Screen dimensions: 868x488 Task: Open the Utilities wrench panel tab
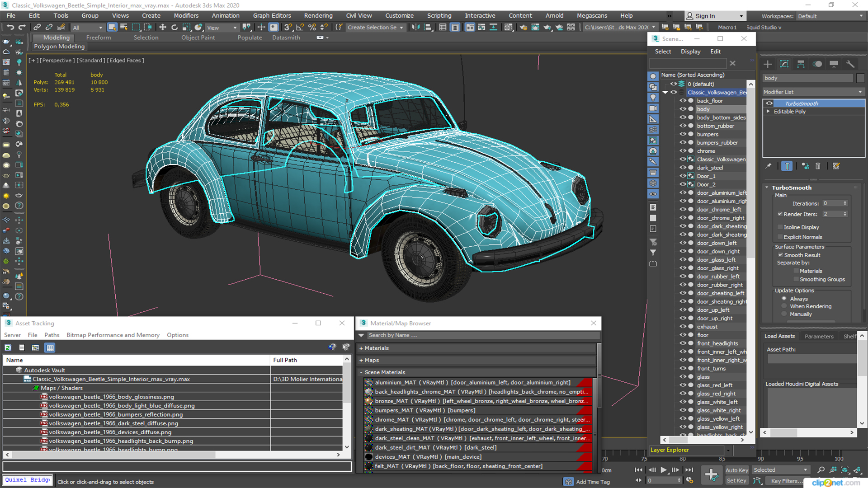click(850, 64)
